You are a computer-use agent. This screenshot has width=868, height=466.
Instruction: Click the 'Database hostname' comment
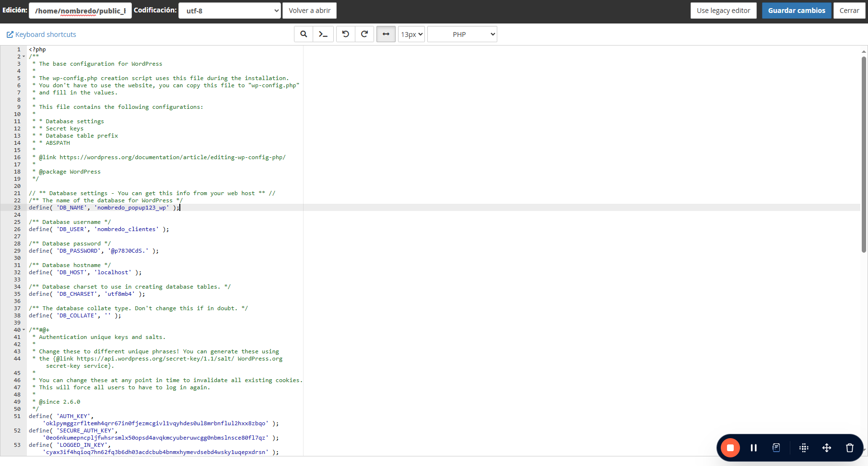70,265
